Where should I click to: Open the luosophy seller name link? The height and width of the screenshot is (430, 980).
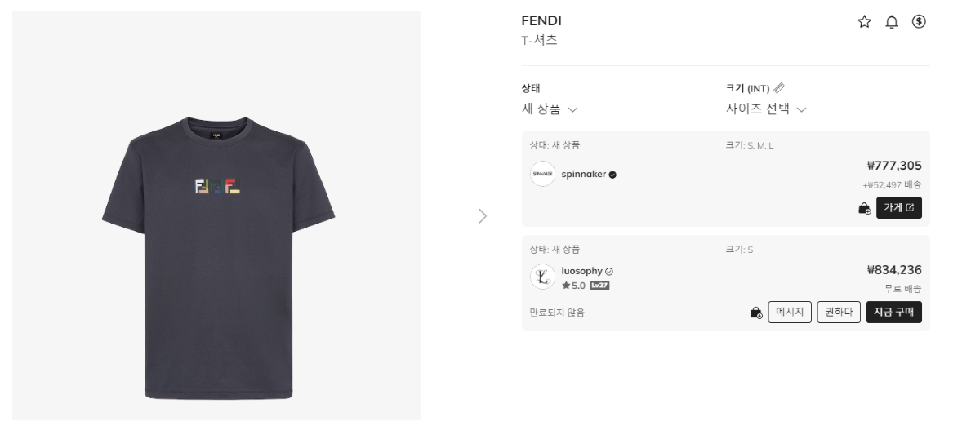[582, 271]
